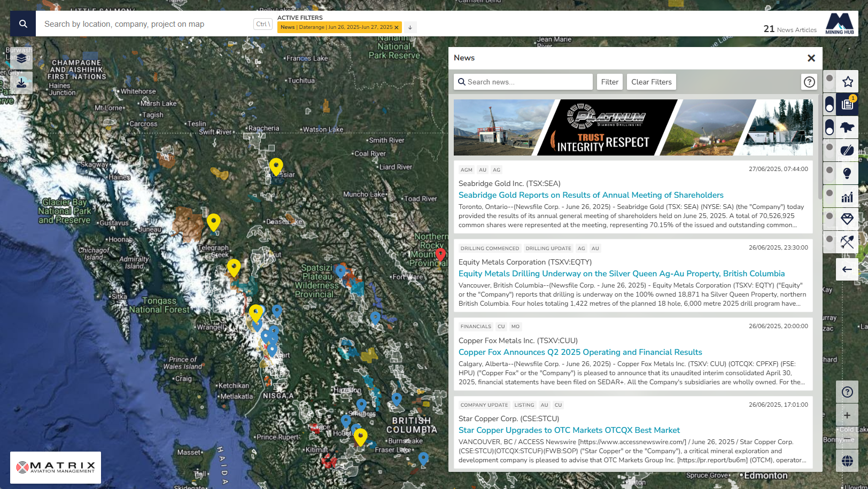The image size is (868, 489).
Task: Click the Matrix Aviation Management logo
Action: tap(56, 468)
